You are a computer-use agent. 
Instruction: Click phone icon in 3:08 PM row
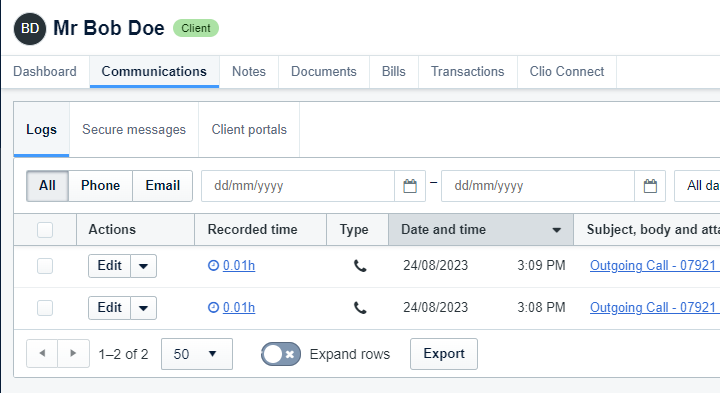360,308
